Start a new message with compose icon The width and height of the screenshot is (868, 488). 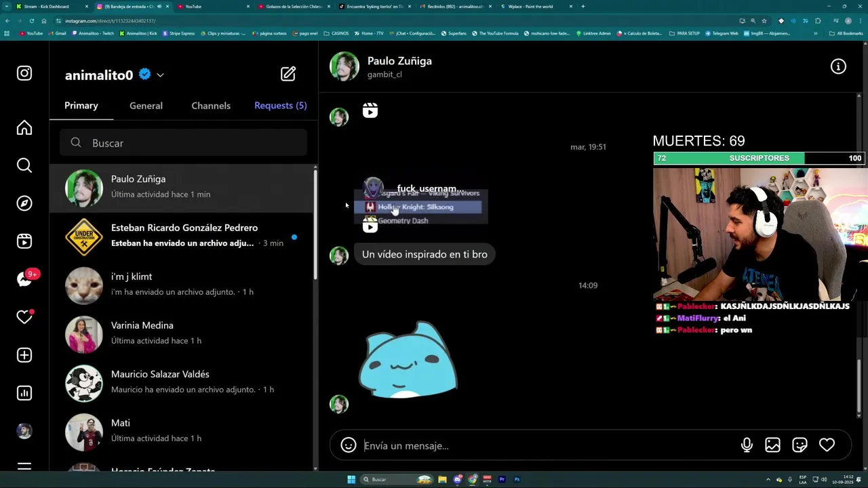288,74
